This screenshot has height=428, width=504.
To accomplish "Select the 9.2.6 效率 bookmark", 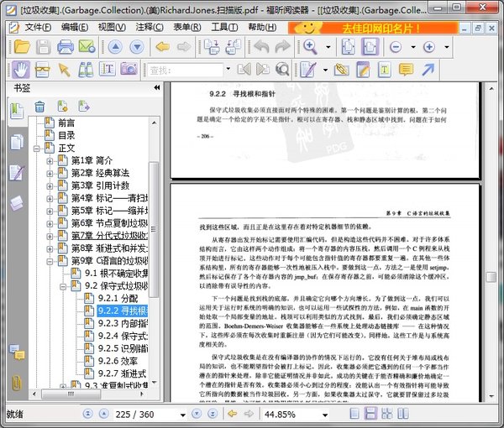I will pyautogui.click(x=118, y=361).
